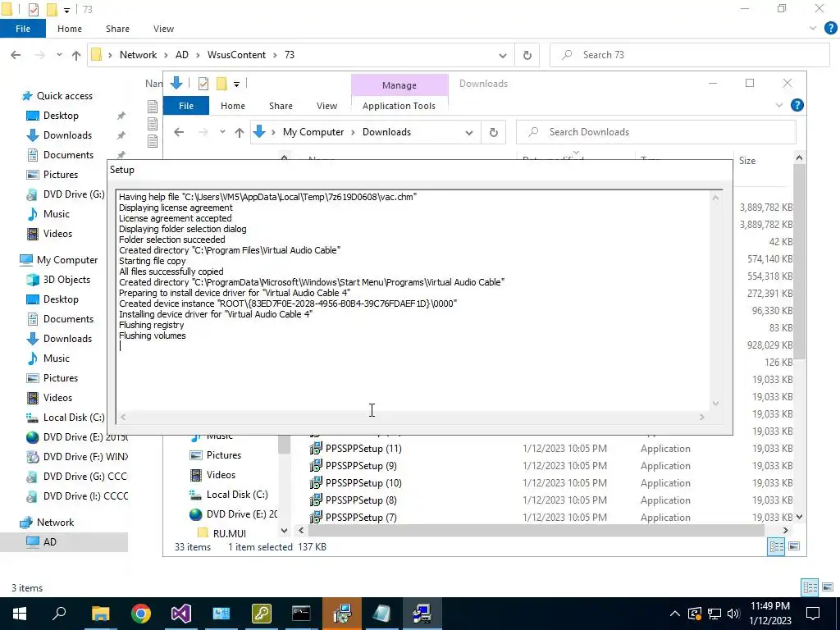Viewport: 840px width, 630px height.
Task: Click My Computer in Downloads address bar
Action: tap(313, 132)
